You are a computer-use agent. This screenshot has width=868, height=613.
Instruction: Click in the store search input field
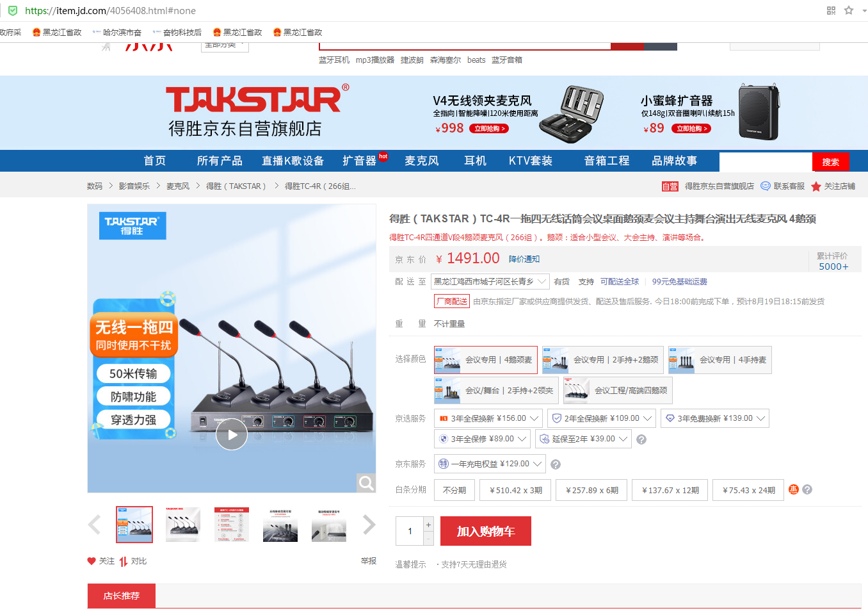[766, 162]
